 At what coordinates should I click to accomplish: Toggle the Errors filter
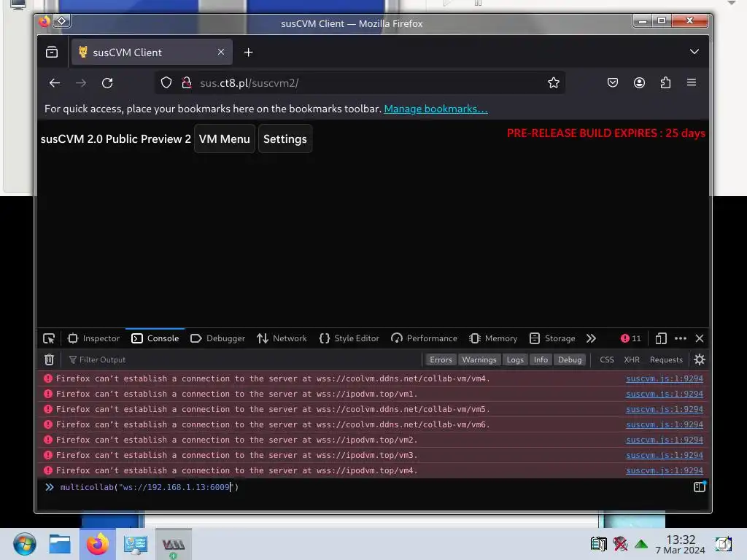tap(441, 359)
